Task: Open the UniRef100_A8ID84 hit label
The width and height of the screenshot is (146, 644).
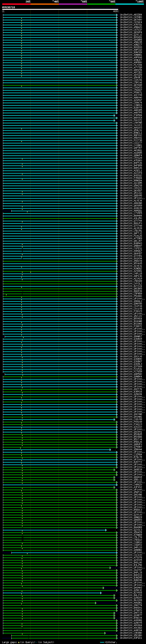Action: point(131,15)
